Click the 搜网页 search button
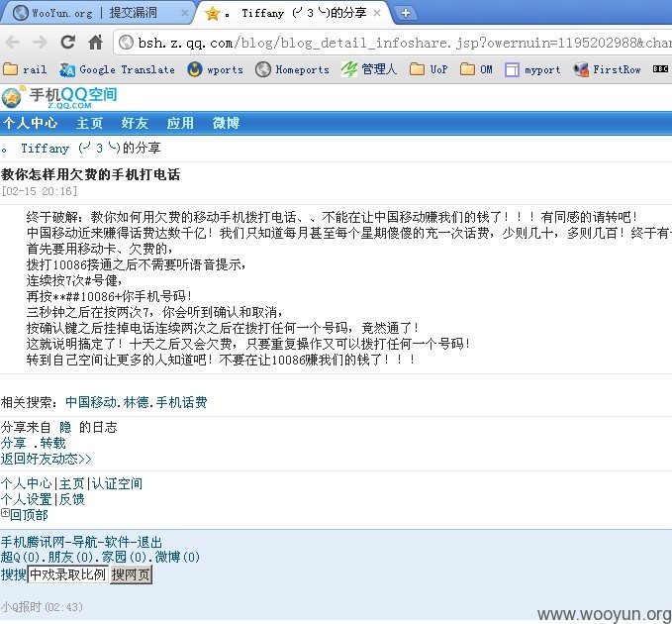Screen dimensions: 672x624 [x=131, y=574]
